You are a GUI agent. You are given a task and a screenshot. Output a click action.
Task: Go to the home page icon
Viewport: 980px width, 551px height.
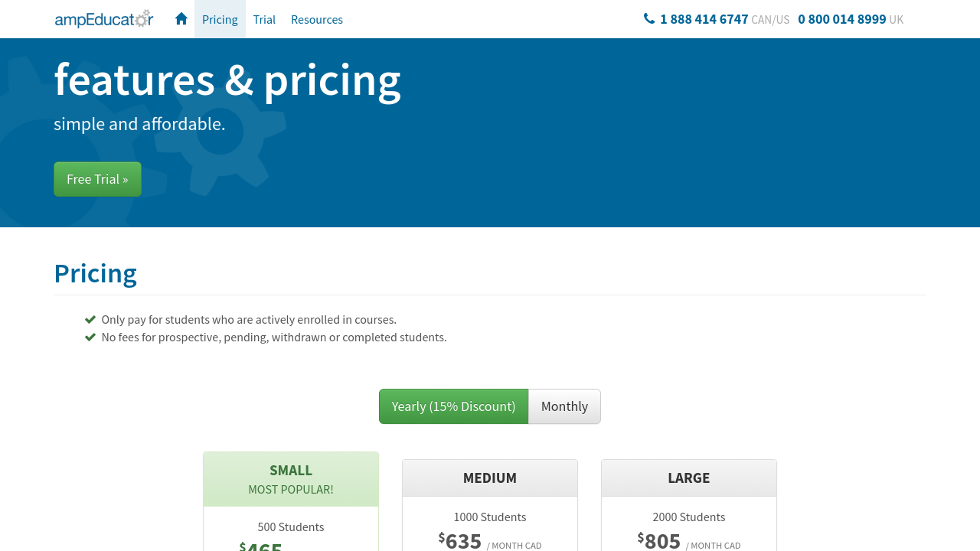(181, 19)
